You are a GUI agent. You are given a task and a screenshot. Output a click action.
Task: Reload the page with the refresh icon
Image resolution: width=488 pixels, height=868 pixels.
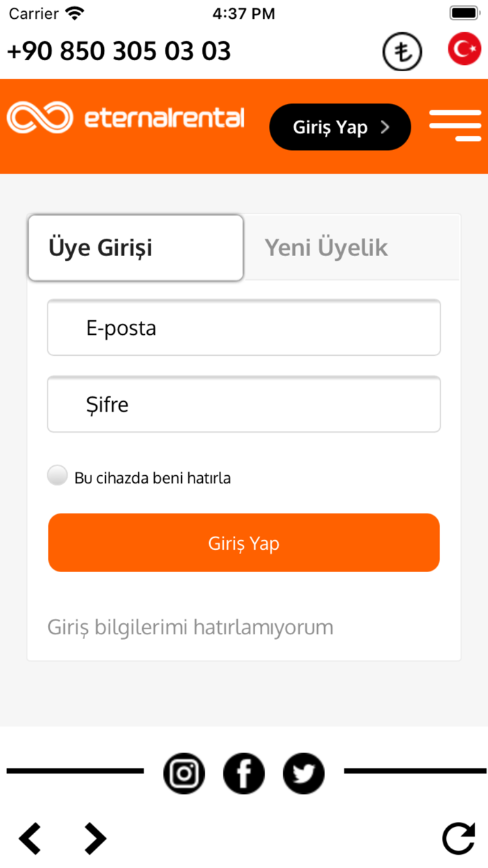458,838
